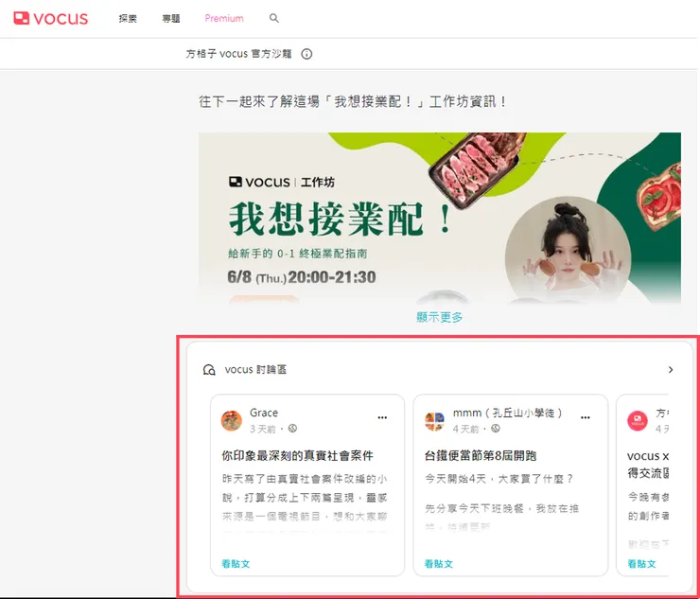Click globe visibility icon on Grace post
This screenshot has height=599, width=700.
click(292, 429)
